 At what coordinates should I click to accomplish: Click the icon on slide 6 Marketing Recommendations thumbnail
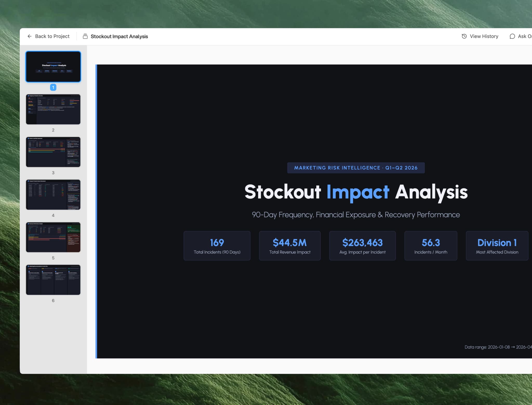tap(29, 266)
